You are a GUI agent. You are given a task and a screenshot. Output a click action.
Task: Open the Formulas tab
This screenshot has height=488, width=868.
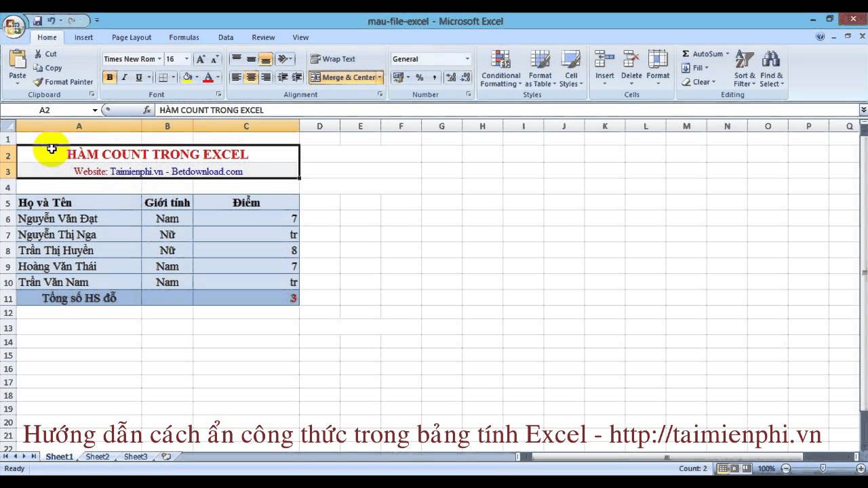tap(184, 37)
